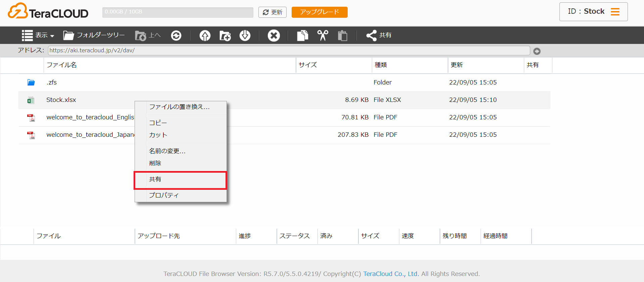Viewport: 644px width, 282px height.
Task: Select the .zfs folder name
Action: (52, 82)
